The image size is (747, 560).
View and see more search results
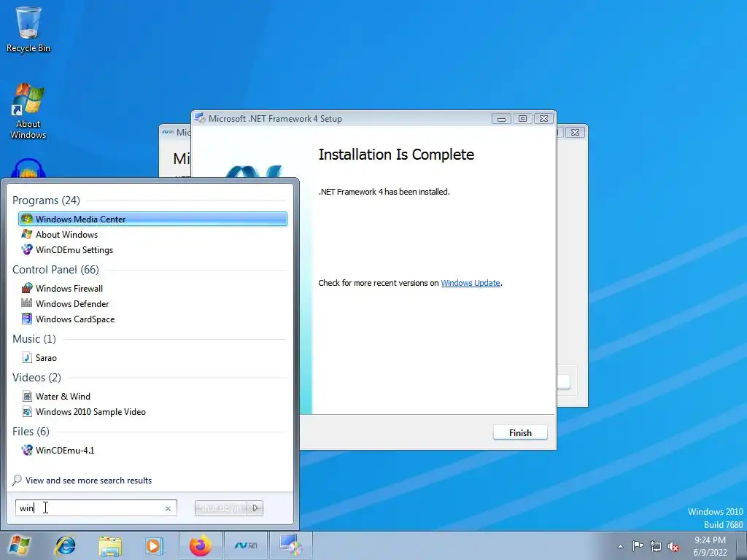88,481
